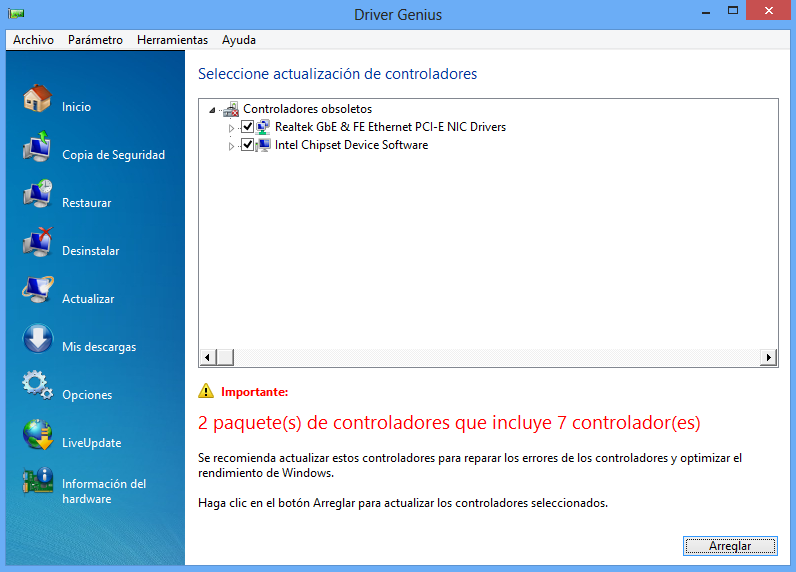The height and width of the screenshot is (572, 796).
Task: Open the Actualizar section
Action: [88, 299]
